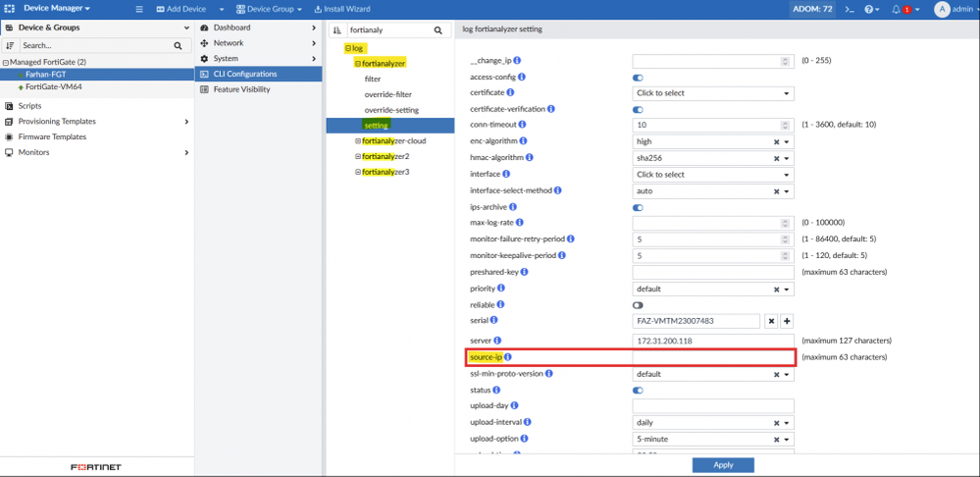The image size is (980, 477).
Task: Toggle the ips-archive switch
Action: point(638,207)
